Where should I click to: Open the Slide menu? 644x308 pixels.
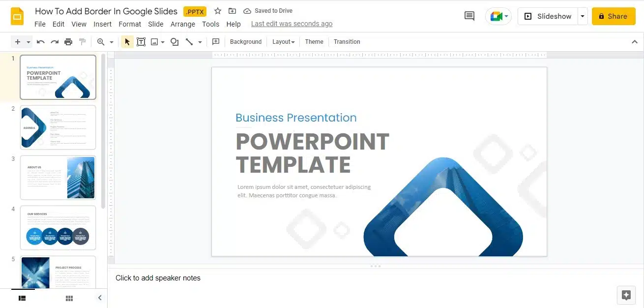click(155, 24)
